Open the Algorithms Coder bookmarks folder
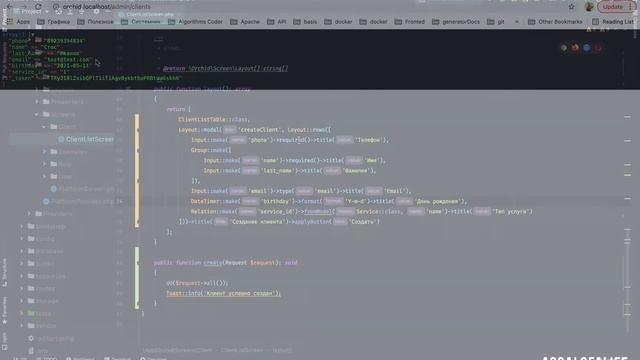This screenshot has height=360, width=640. [x=196, y=22]
